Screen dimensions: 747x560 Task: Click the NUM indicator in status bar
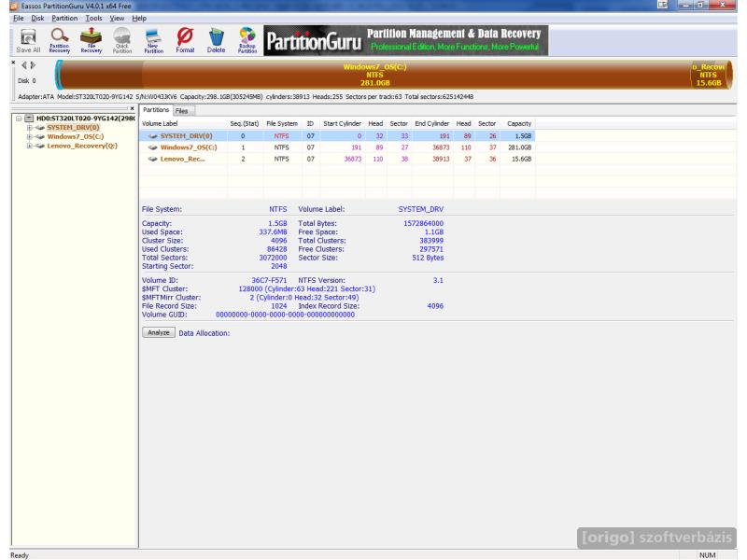[x=708, y=555]
